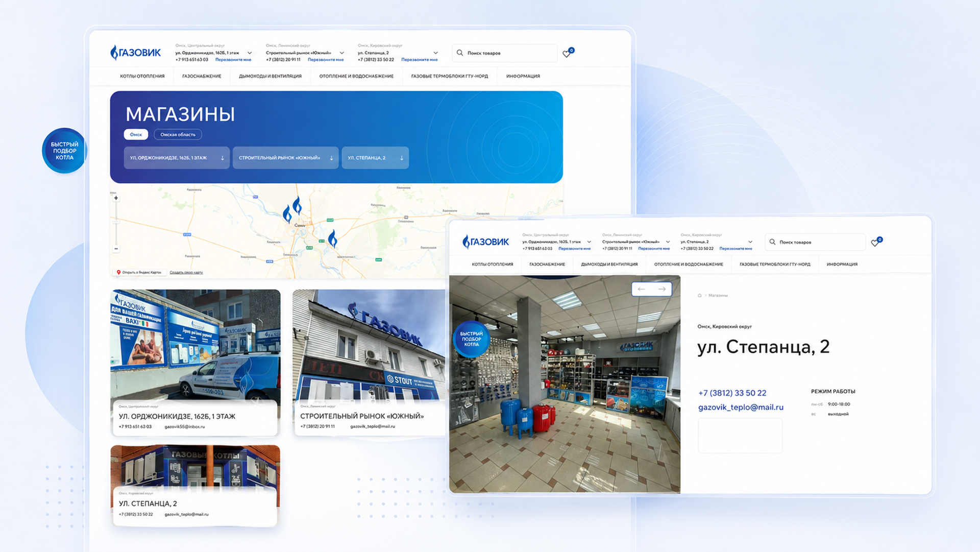Click the СТРОИТЕЛЬНЫЙ РЫНОК «ЮЖНЫЙ» banner button

coord(285,158)
